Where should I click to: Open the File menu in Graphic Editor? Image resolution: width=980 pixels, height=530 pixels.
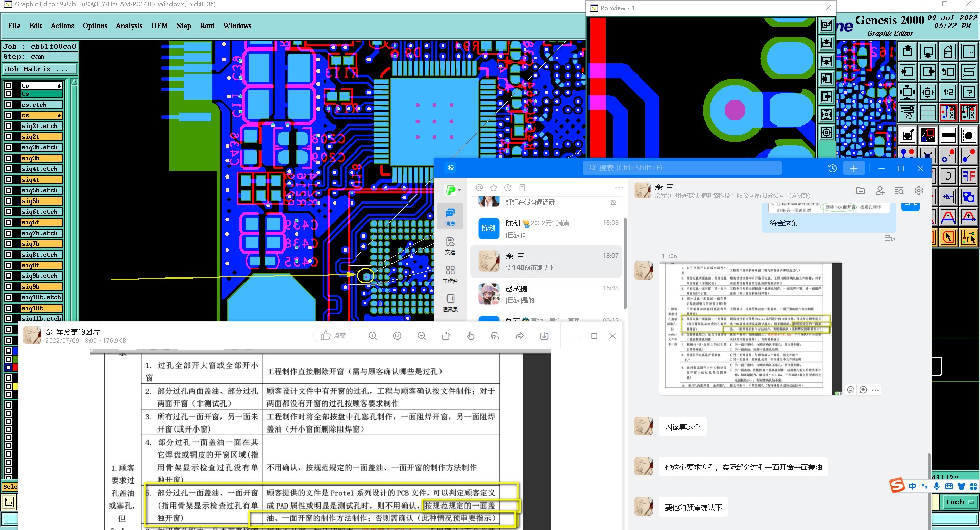(x=14, y=26)
